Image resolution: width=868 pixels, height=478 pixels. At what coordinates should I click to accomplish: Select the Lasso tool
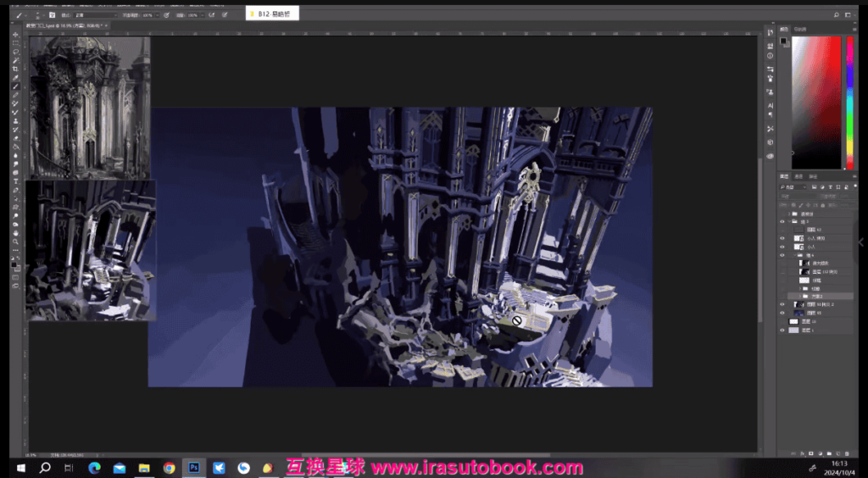[15, 52]
